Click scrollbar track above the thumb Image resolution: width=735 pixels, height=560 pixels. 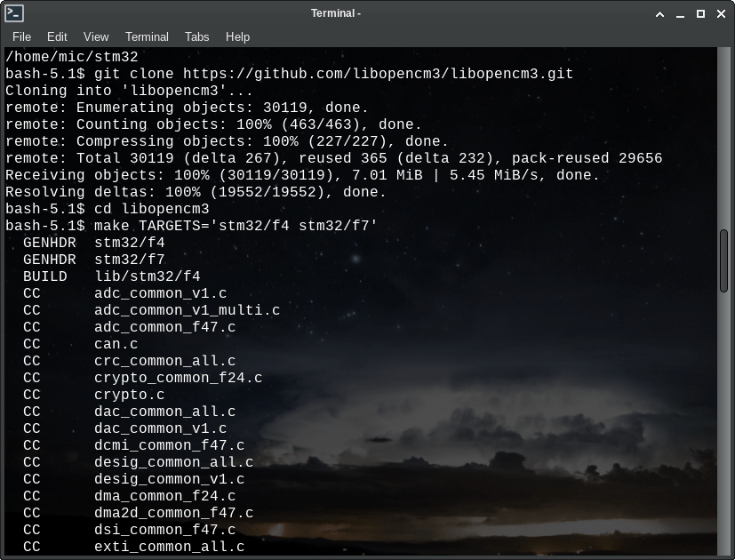pyautogui.click(x=725, y=133)
